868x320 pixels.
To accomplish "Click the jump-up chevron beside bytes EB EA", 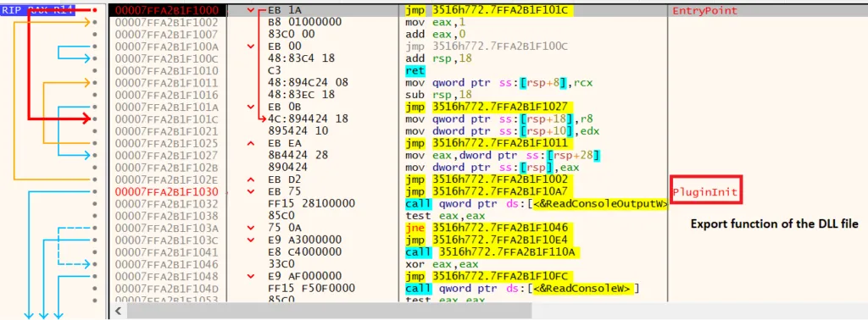I will [251, 143].
